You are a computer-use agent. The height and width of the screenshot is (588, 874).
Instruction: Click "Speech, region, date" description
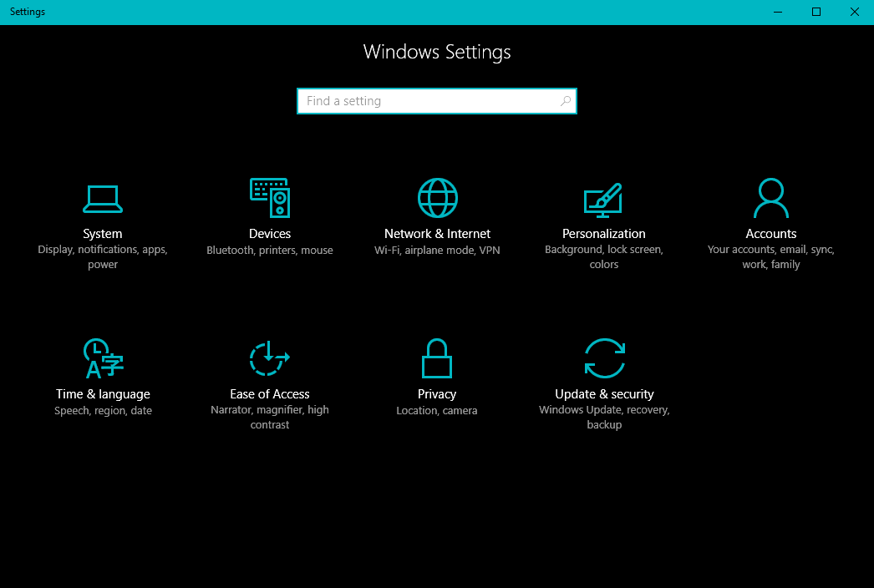click(103, 411)
